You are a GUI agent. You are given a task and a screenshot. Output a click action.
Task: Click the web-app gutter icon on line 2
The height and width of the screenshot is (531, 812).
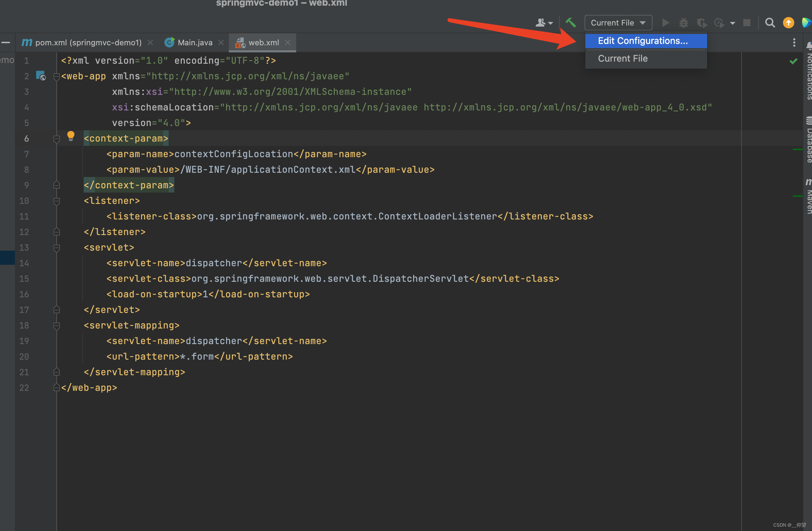pyautogui.click(x=41, y=76)
